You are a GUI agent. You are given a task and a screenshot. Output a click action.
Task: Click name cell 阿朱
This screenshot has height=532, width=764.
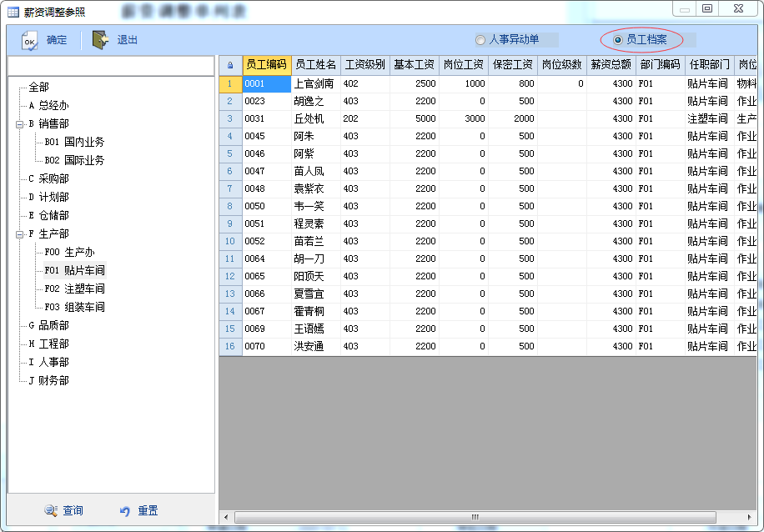coord(316,137)
